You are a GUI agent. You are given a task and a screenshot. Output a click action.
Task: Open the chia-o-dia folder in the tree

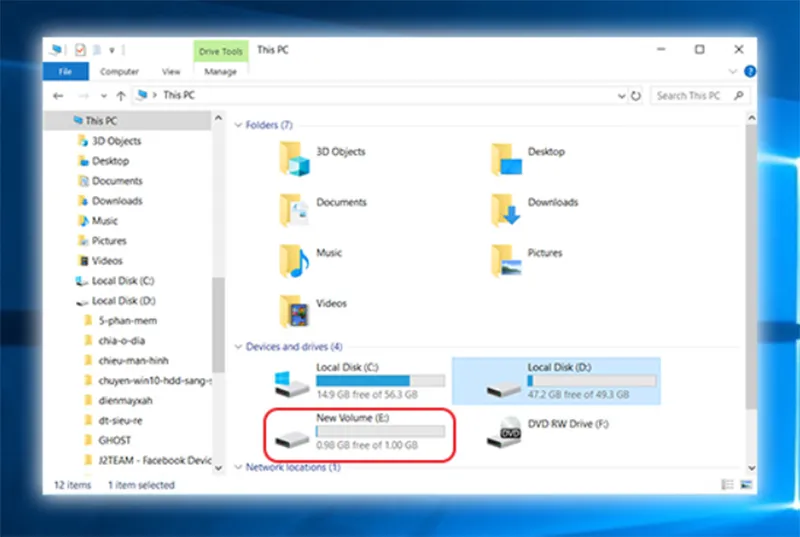point(121,341)
